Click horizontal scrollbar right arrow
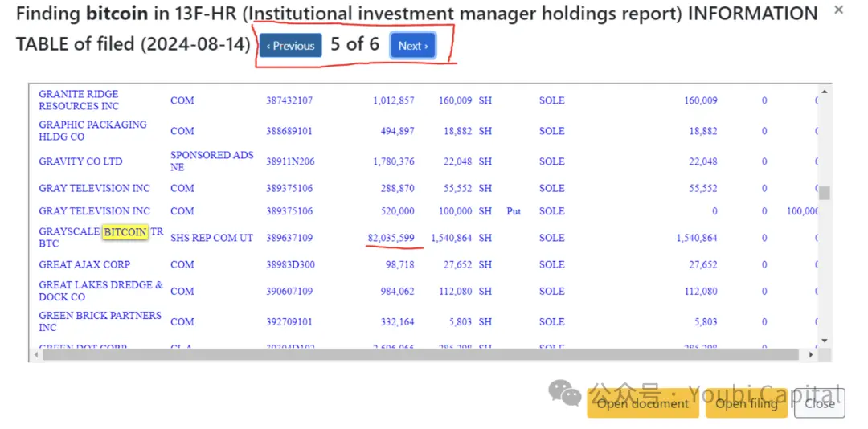 812,354
